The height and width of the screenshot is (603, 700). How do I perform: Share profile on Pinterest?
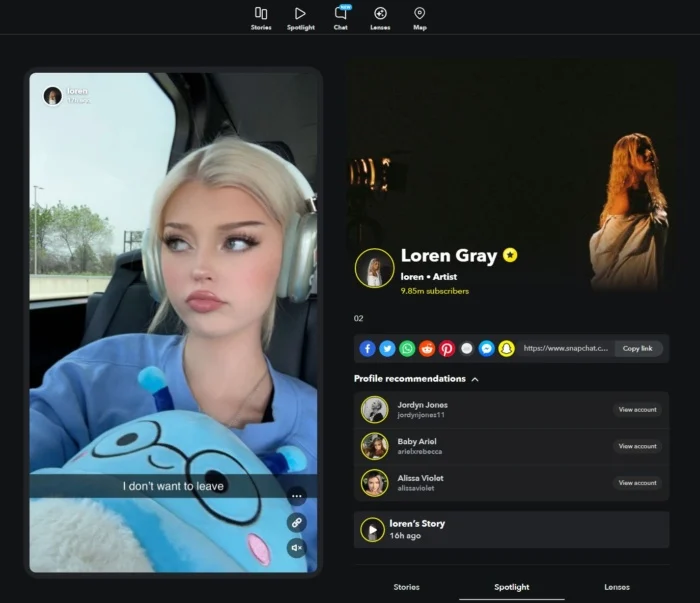pos(446,348)
